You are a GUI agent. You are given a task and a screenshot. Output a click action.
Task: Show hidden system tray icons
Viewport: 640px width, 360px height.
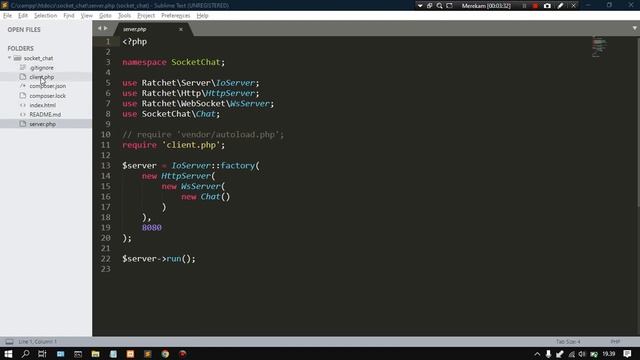click(x=537, y=354)
